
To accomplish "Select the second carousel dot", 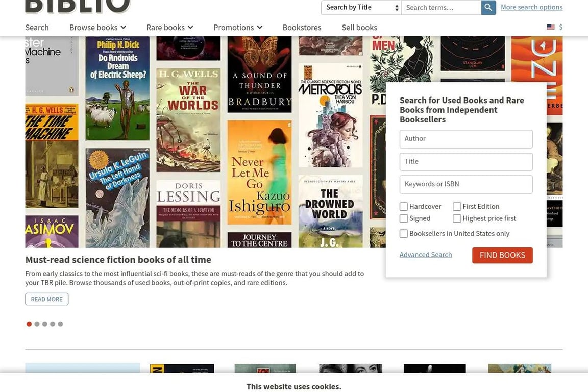I will coord(37,324).
